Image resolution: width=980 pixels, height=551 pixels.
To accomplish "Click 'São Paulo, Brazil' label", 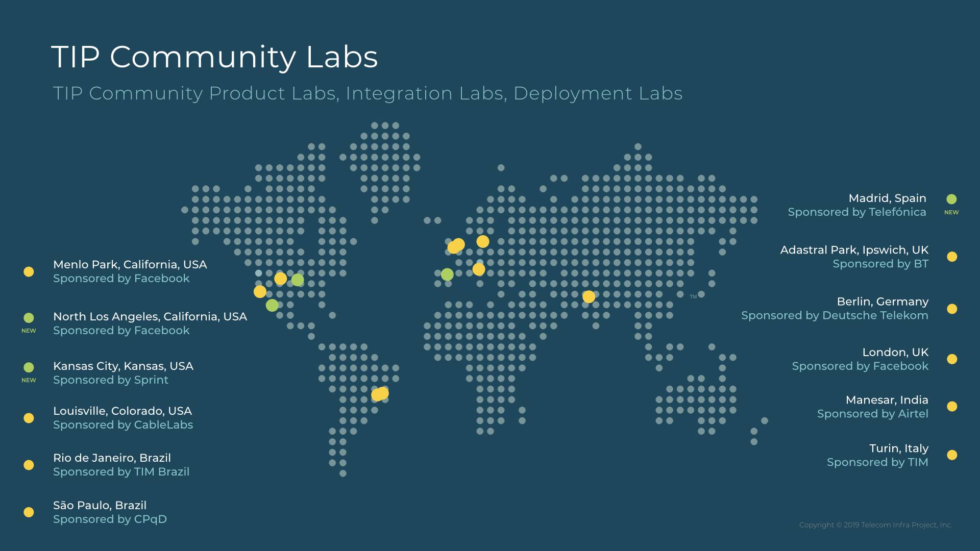I will [100, 506].
